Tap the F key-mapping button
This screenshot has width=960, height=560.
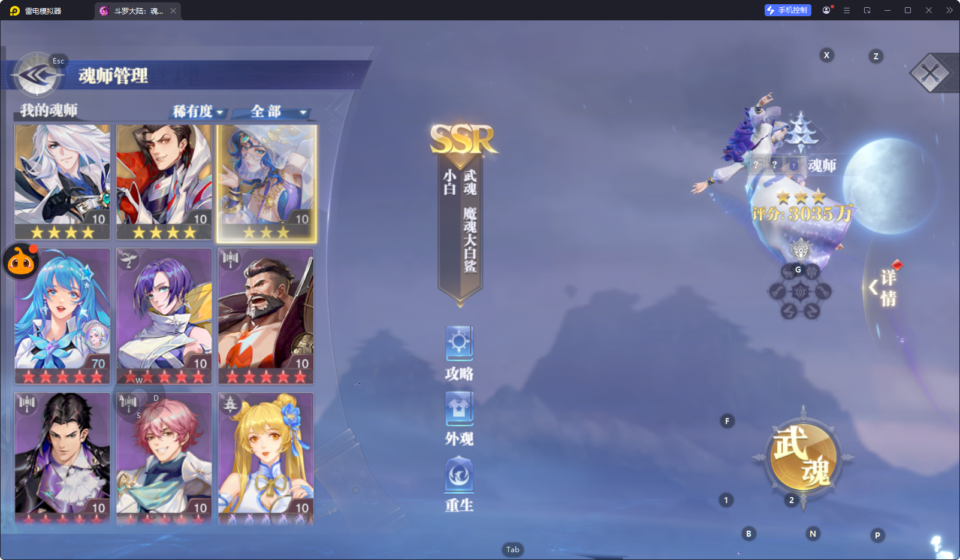[x=727, y=421]
